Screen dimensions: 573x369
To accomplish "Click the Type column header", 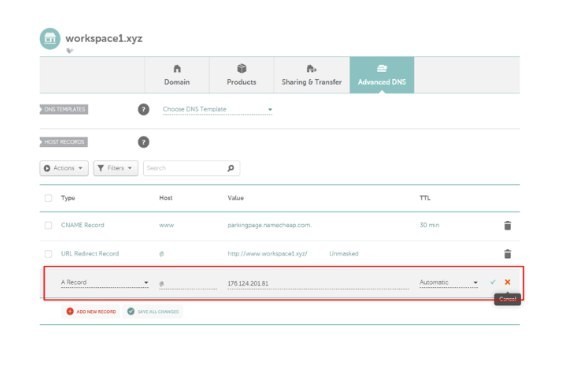I will 68,198.
